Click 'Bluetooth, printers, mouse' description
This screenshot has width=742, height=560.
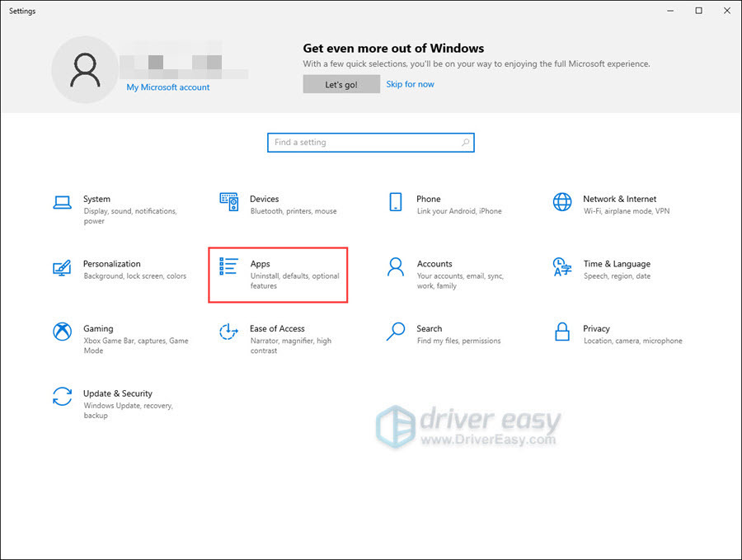[294, 211]
